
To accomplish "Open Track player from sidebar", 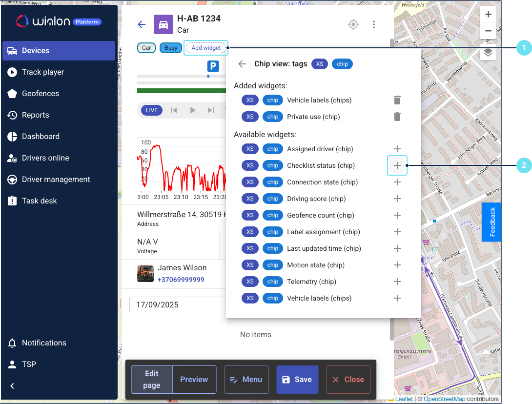I will [59, 72].
